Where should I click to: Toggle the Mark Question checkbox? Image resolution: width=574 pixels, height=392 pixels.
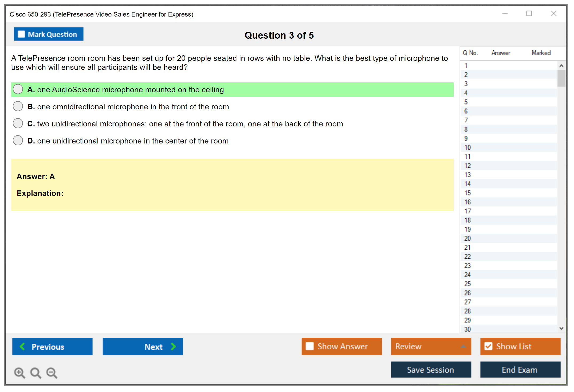coord(21,34)
